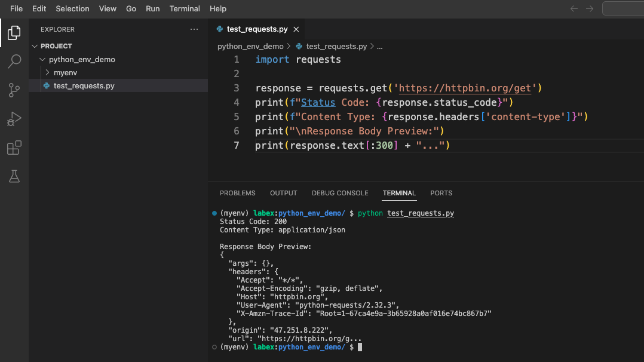Open the Terminal menu

(185, 8)
